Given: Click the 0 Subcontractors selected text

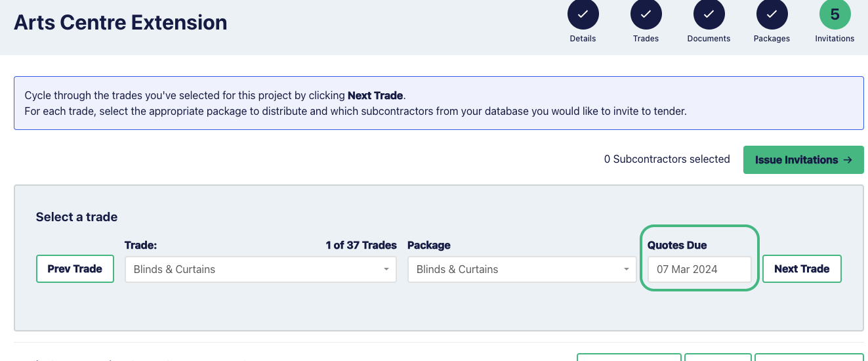Looking at the screenshot, I should pos(667,159).
